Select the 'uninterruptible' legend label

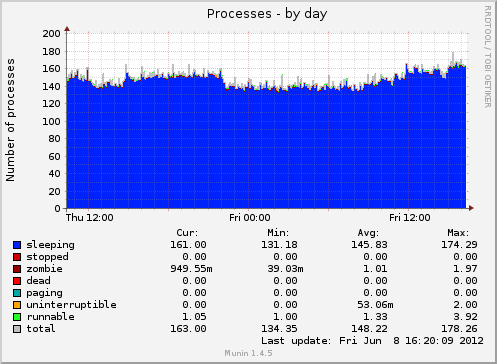71,305
